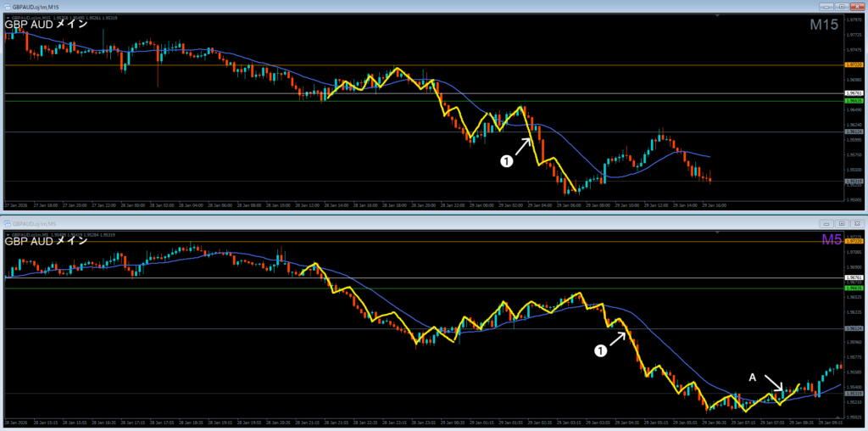This screenshot has height=431, width=868.
Task: Select the A label on the M5 chart
Action: pyautogui.click(x=751, y=376)
